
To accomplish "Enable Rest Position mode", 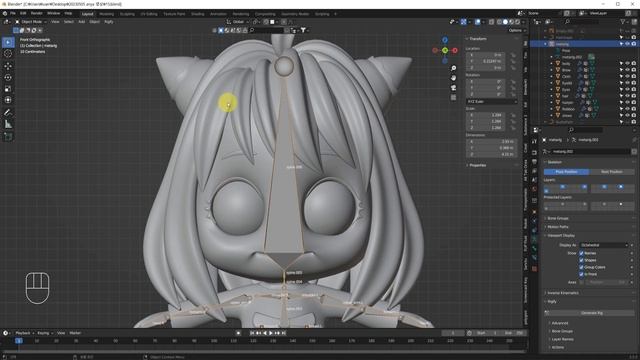I will (x=612, y=172).
